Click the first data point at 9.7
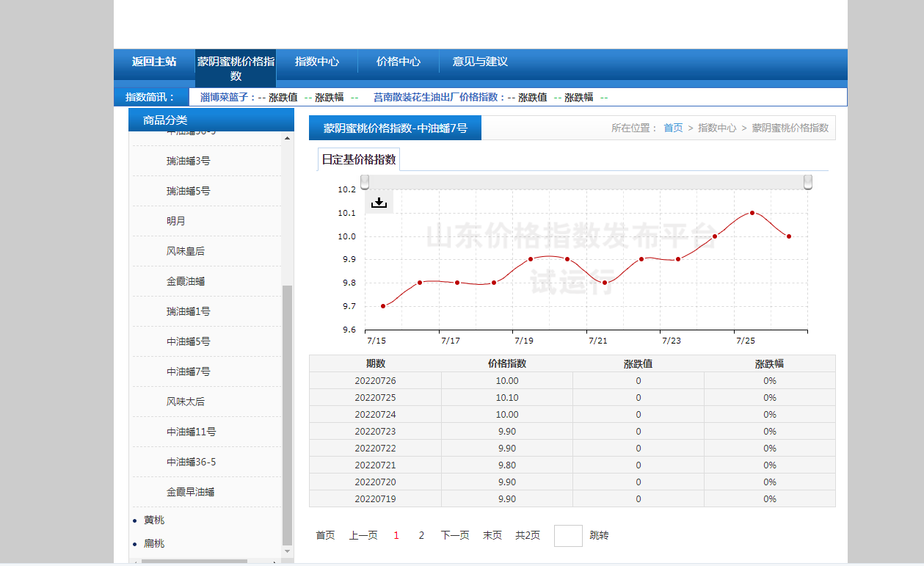Image resolution: width=924 pixels, height=566 pixels. click(x=383, y=306)
